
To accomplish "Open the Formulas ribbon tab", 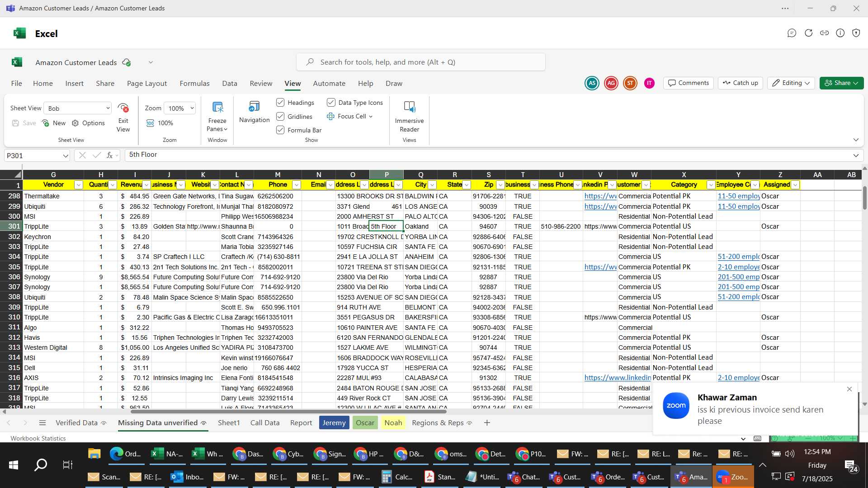I will tap(194, 84).
